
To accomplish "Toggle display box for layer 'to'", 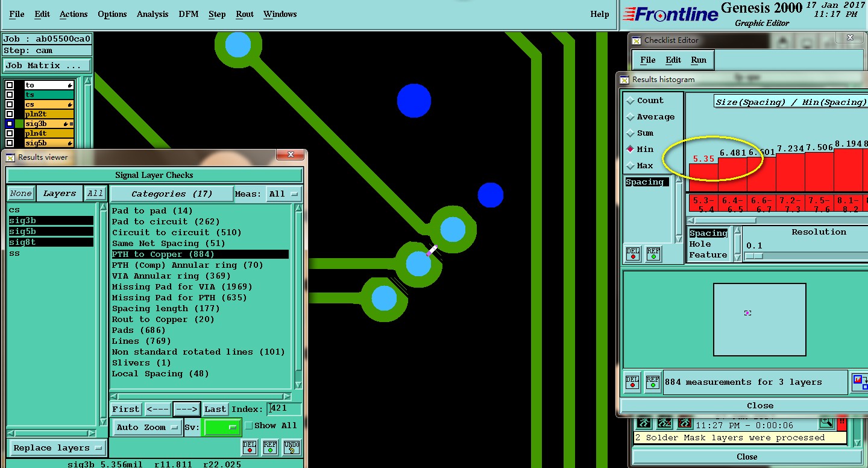I will 9,85.
